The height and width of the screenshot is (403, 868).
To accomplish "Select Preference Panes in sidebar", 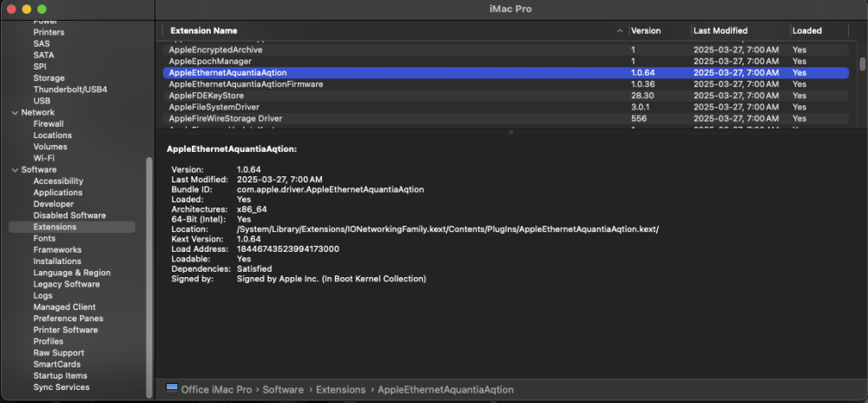I will [68, 318].
